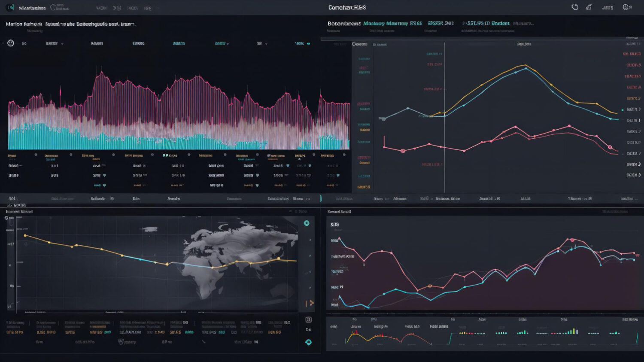Click the pen edit icon in top bar

coord(589,7)
